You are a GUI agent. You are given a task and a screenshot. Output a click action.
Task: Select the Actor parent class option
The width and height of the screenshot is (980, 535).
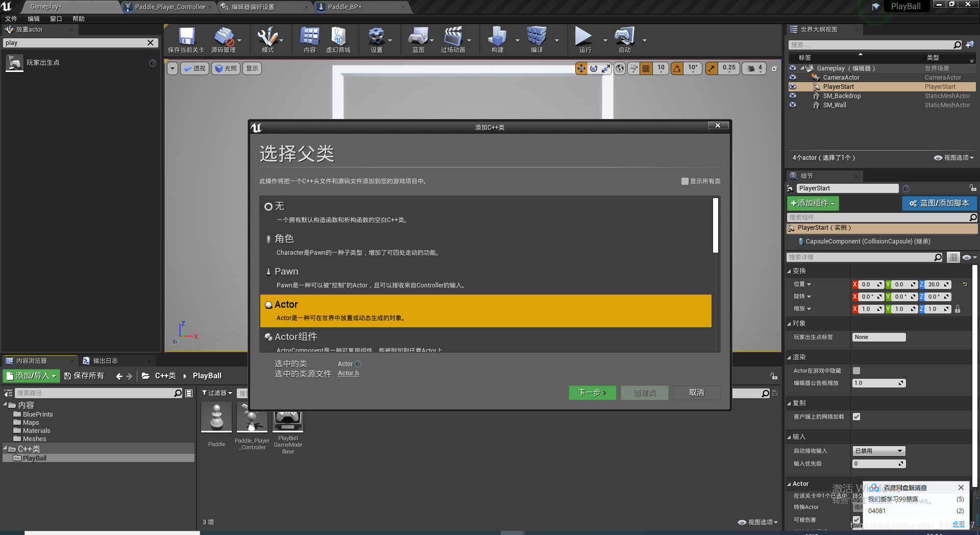coord(485,311)
